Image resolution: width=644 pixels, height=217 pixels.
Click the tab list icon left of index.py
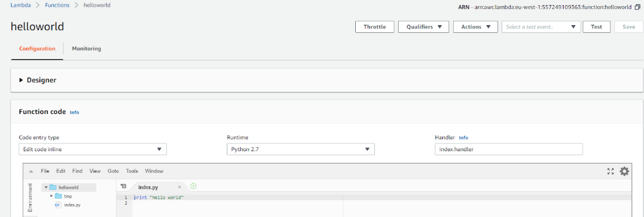(x=123, y=186)
